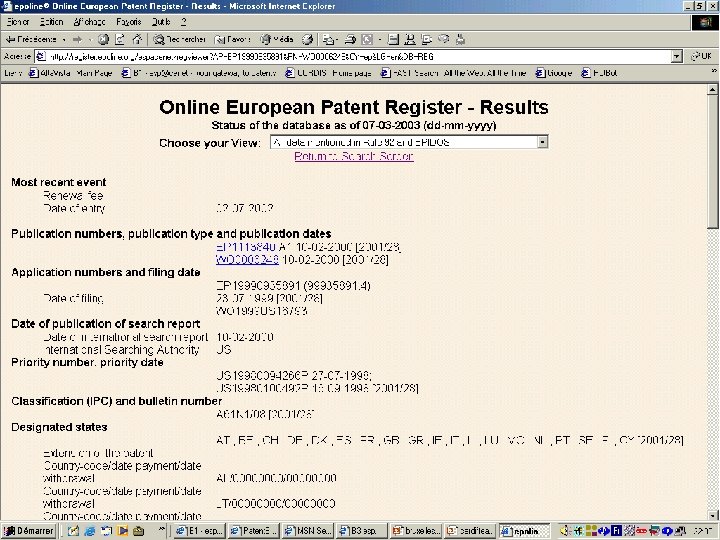Switch to the bruxelles taskbar window
Viewport: 720px width, 540px height.
416,531
